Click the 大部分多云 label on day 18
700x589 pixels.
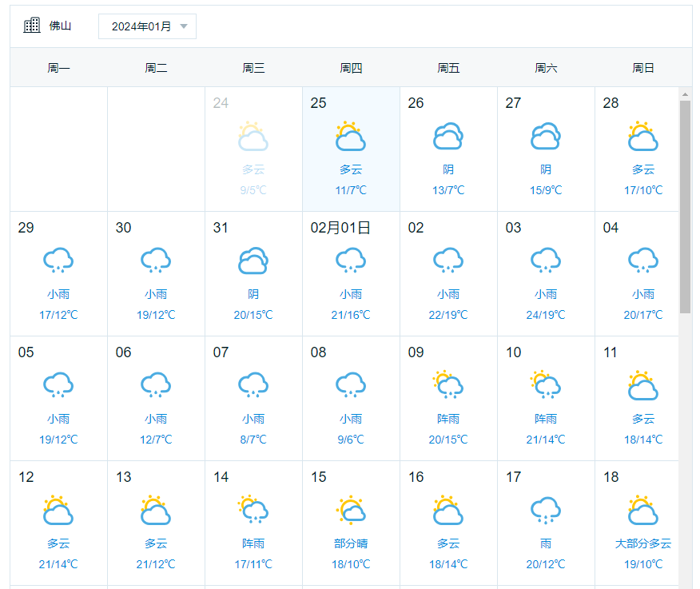pyautogui.click(x=642, y=543)
